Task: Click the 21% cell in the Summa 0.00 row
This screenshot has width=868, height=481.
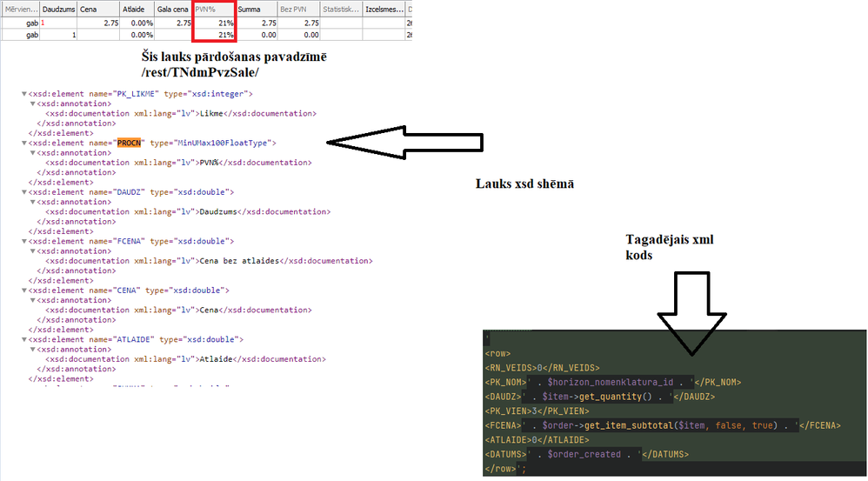Action: tap(214, 35)
